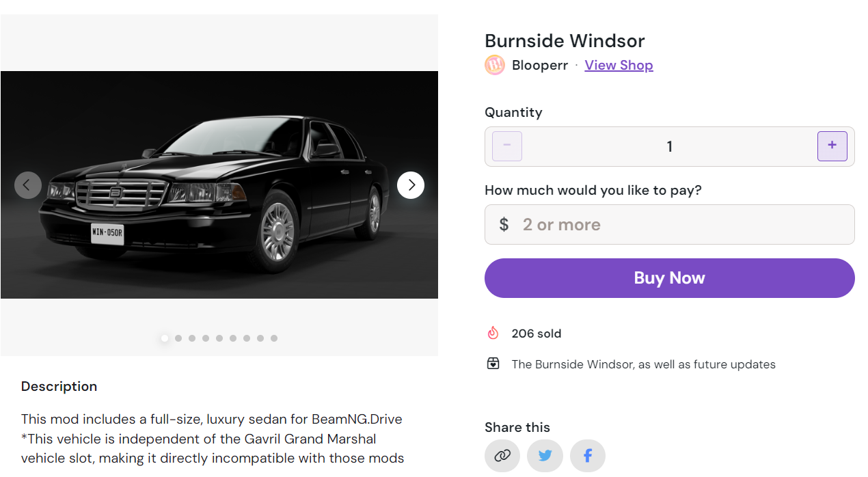
Task: Decrease quantity with the minus button
Action: coord(507,146)
